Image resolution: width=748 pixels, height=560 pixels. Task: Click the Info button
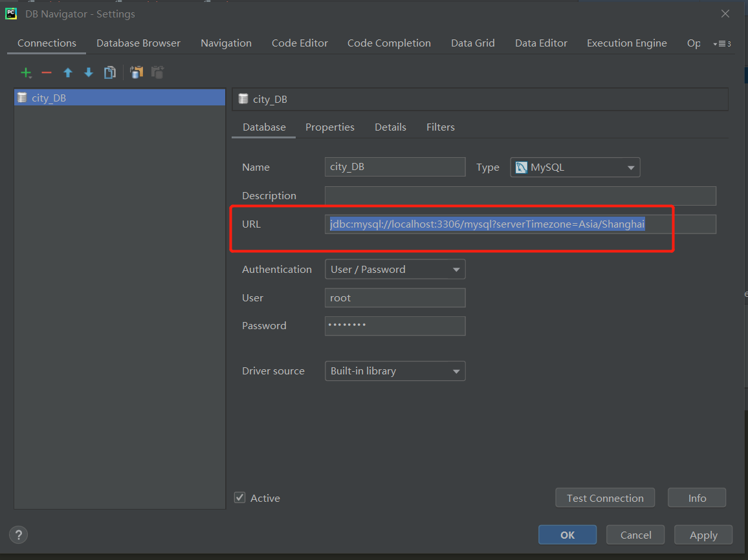[696, 497]
